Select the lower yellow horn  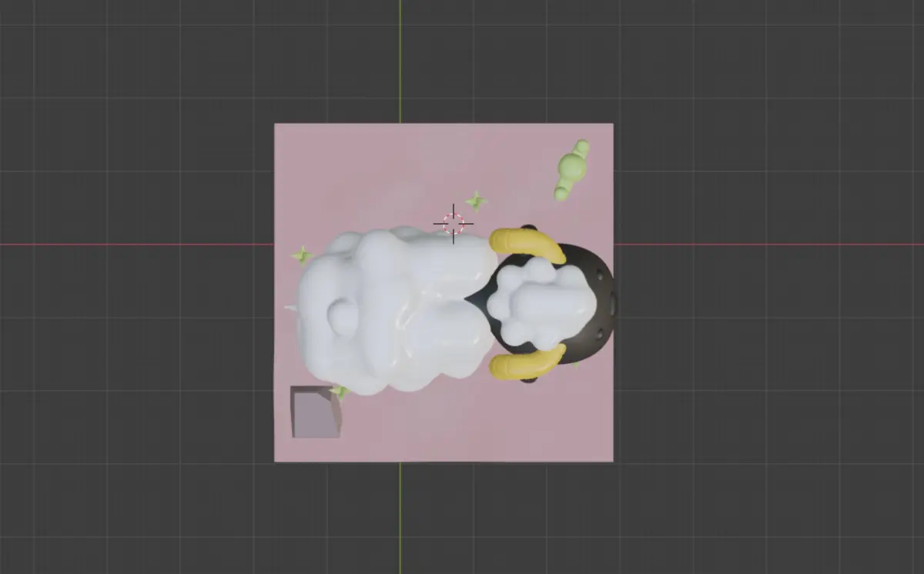click(527, 361)
